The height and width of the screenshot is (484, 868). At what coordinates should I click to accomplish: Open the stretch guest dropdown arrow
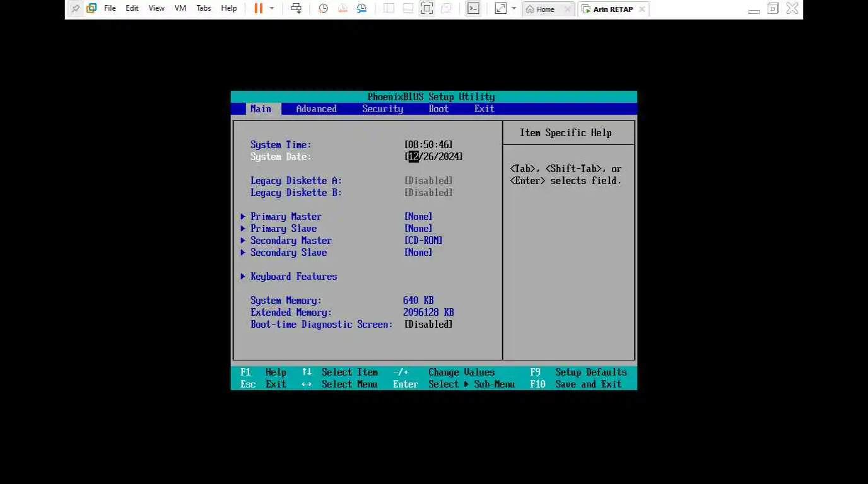pos(513,9)
